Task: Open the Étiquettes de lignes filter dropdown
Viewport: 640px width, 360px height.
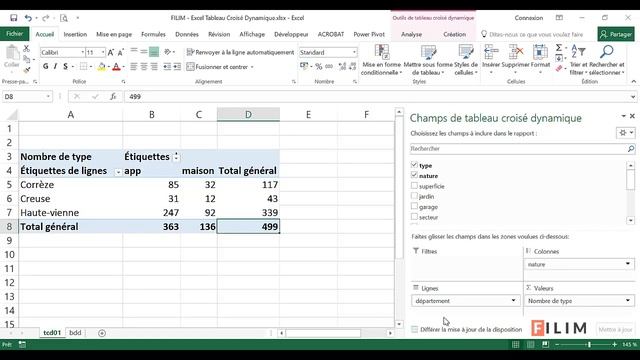Action: (x=118, y=172)
